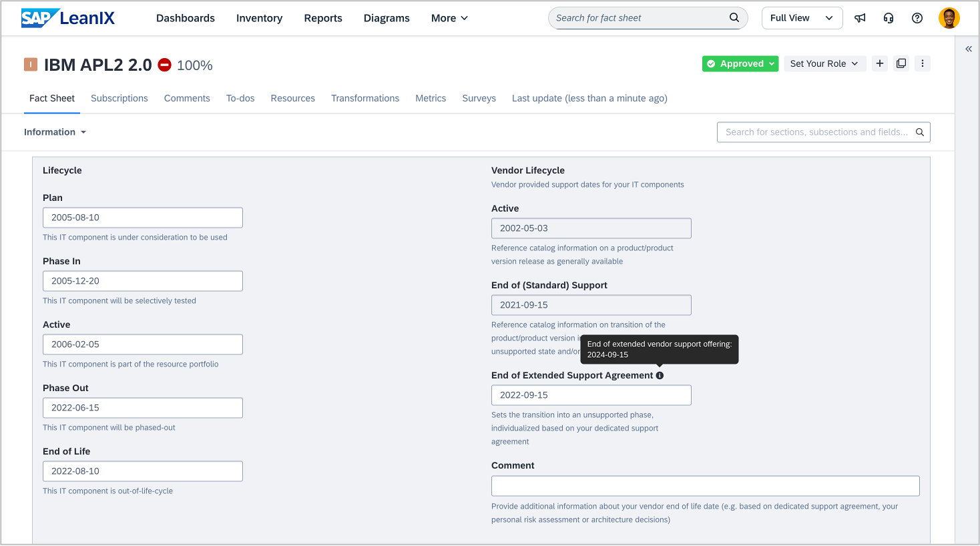Viewport: 980px width, 546px height.
Task: Click the End of (Standard) Support label
Action: (x=549, y=285)
